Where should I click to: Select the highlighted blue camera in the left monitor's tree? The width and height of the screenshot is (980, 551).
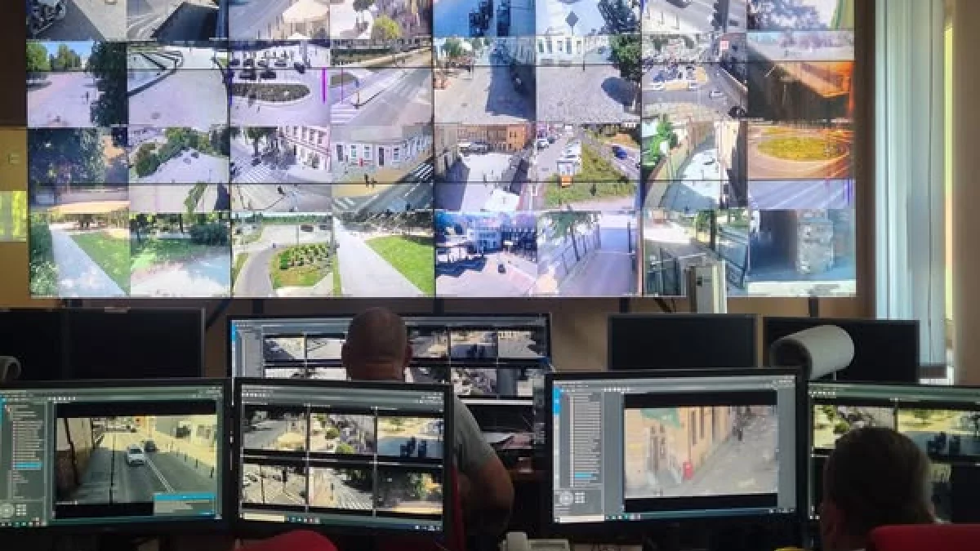click(x=27, y=465)
